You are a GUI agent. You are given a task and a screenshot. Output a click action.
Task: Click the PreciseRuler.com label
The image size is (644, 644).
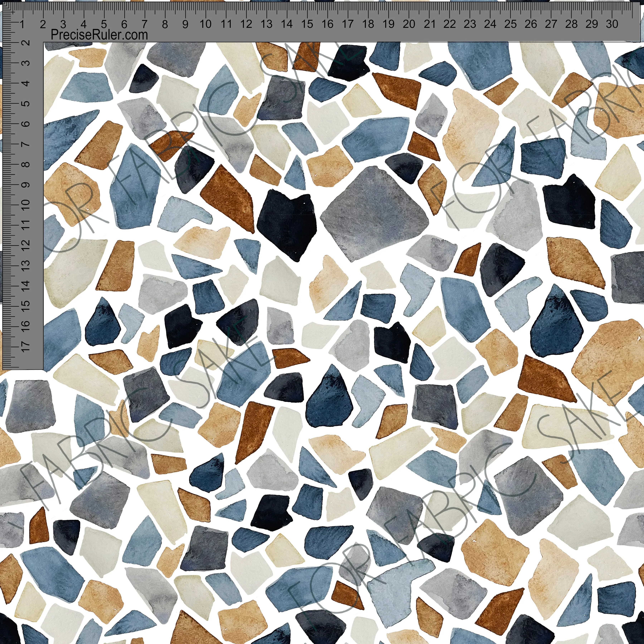[99, 35]
